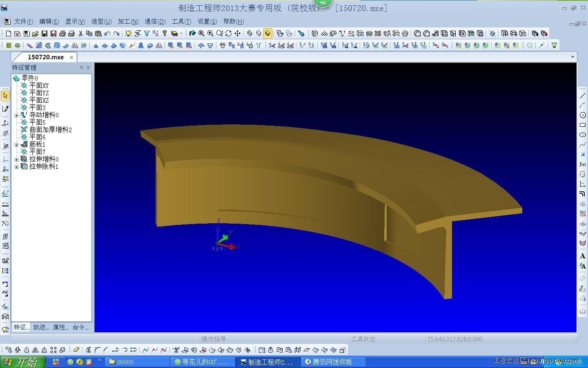The height and width of the screenshot is (368, 588).
Task: Select the Zoom in magnifier tool
Action: (x=210, y=34)
